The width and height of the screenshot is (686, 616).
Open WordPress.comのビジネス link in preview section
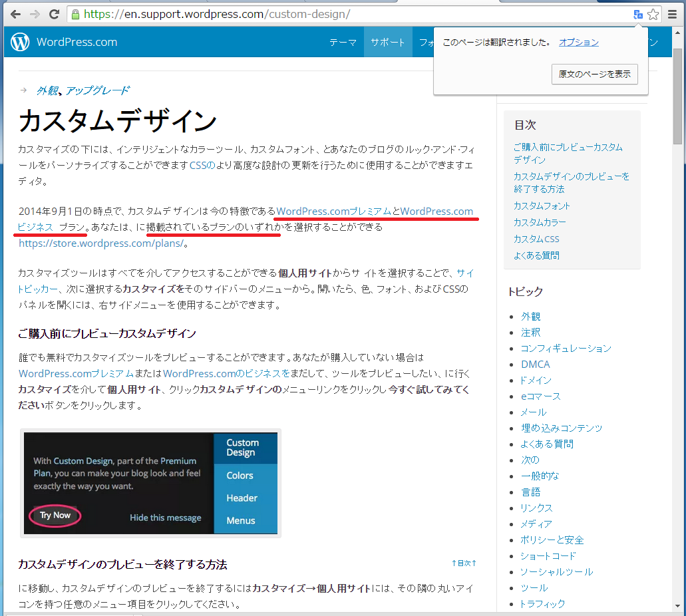[x=226, y=374]
